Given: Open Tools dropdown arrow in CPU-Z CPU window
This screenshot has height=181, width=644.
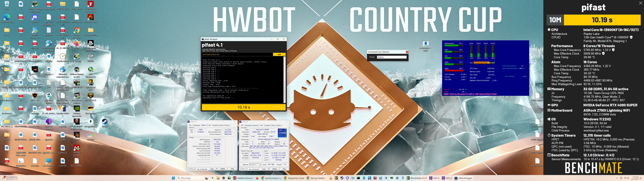Looking at the screenshot, I should 268,169.
